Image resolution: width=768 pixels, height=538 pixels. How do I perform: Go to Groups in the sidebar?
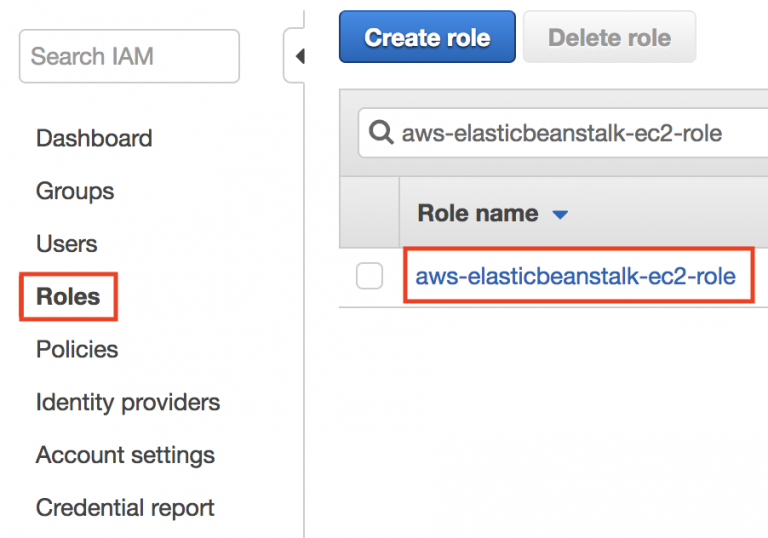point(75,191)
